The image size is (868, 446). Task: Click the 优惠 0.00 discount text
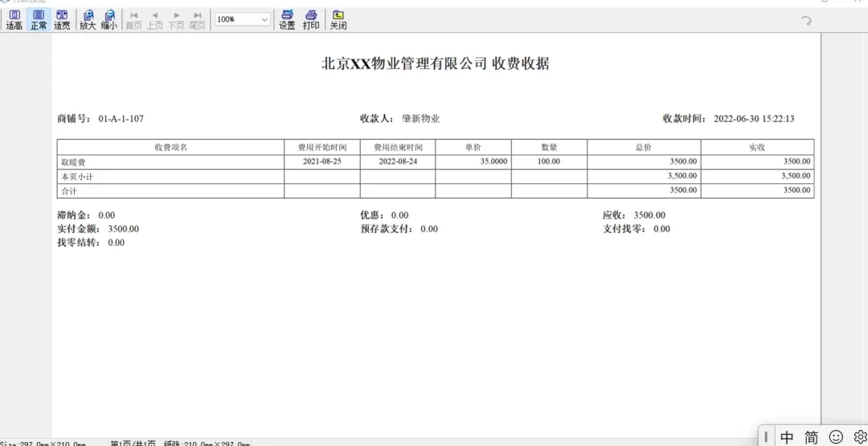384,215
